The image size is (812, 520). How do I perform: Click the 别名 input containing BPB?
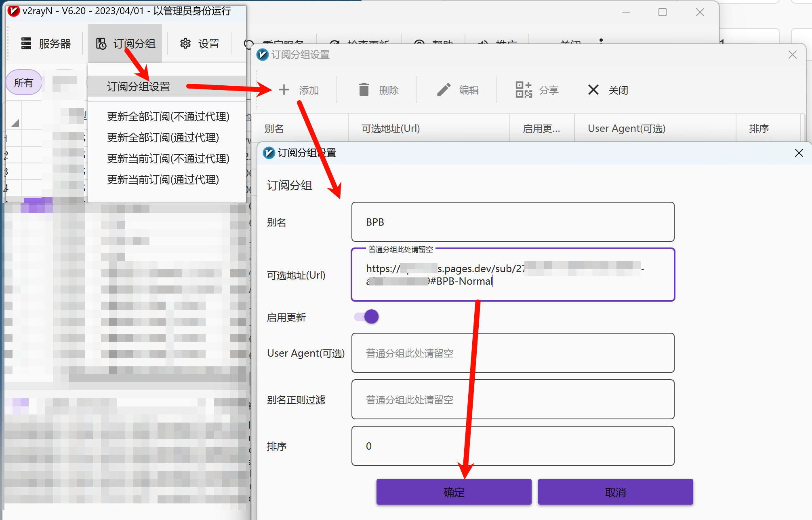tap(513, 222)
